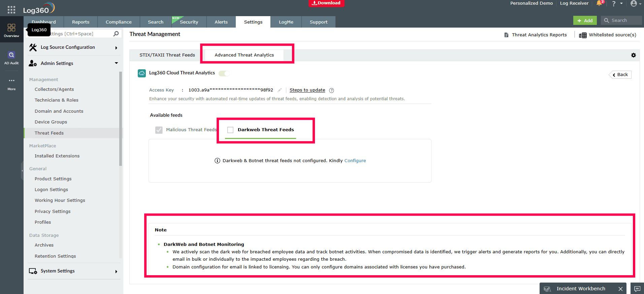This screenshot has width=644, height=294.
Task: Click the Back button
Action: pos(620,75)
